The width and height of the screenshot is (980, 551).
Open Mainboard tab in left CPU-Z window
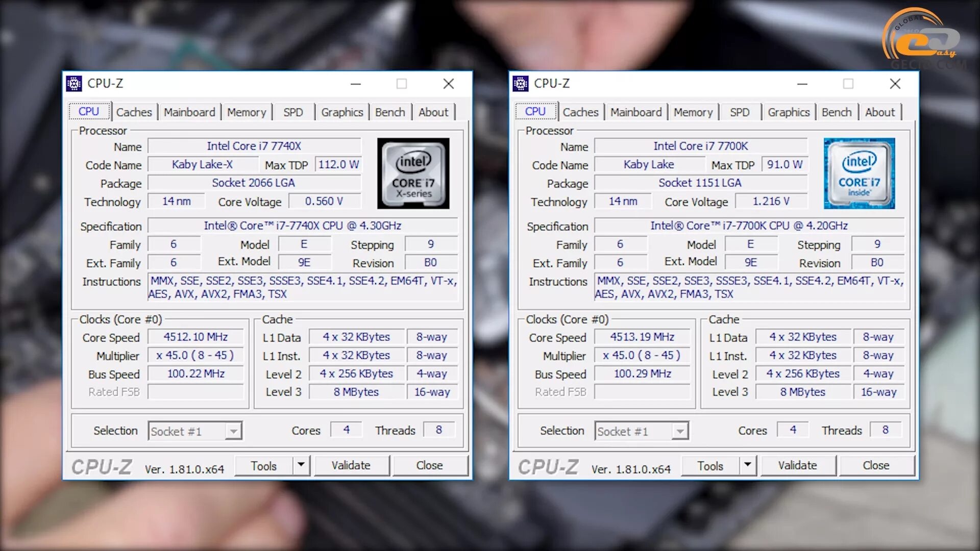(189, 112)
